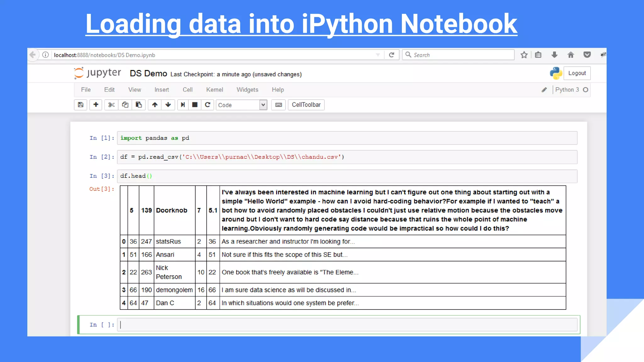Click the 5.1 column header
Image resolution: width=644 pixels, height=362 pixels.
click(x=213, y=211)
